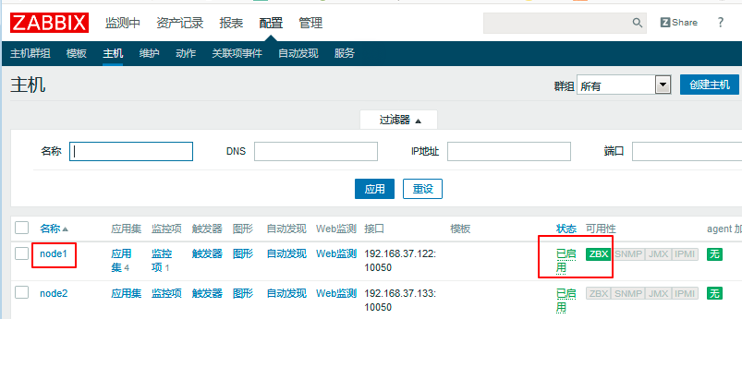The height and width of the screenshot is (375, 751).
Task: Check the node1 row checkbox
Action: pos(22,253)
